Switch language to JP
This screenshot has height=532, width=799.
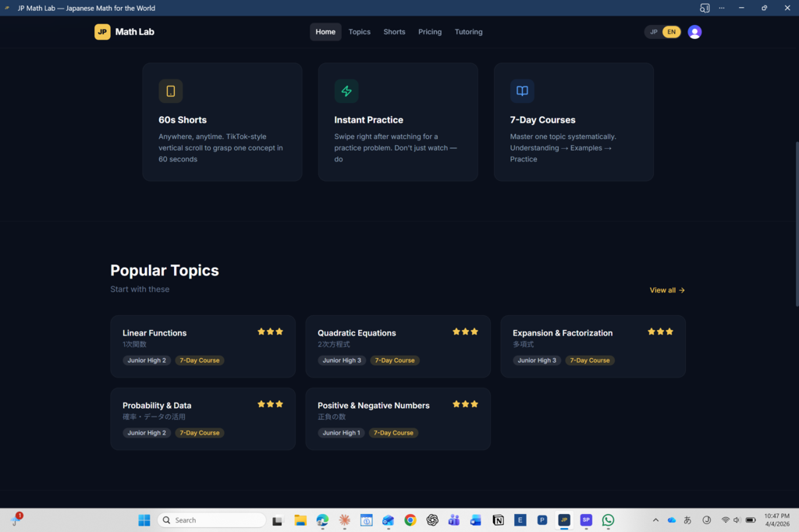[654, 32]
